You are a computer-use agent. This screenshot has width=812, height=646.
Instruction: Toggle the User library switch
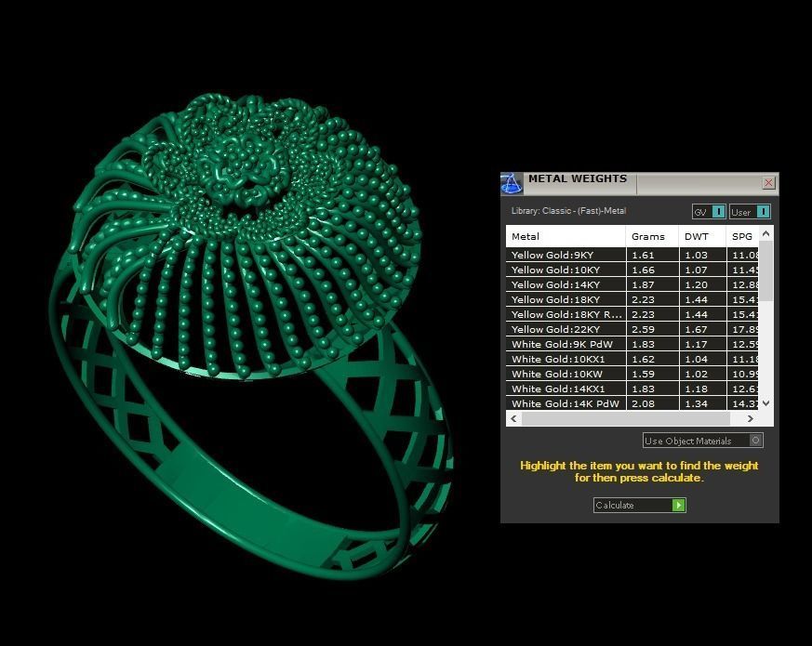coord(750,212)
